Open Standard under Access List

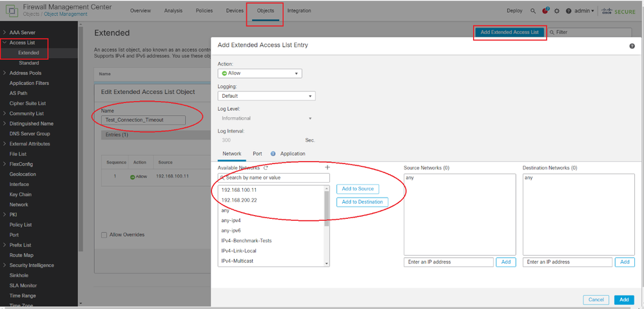[29, 63]
